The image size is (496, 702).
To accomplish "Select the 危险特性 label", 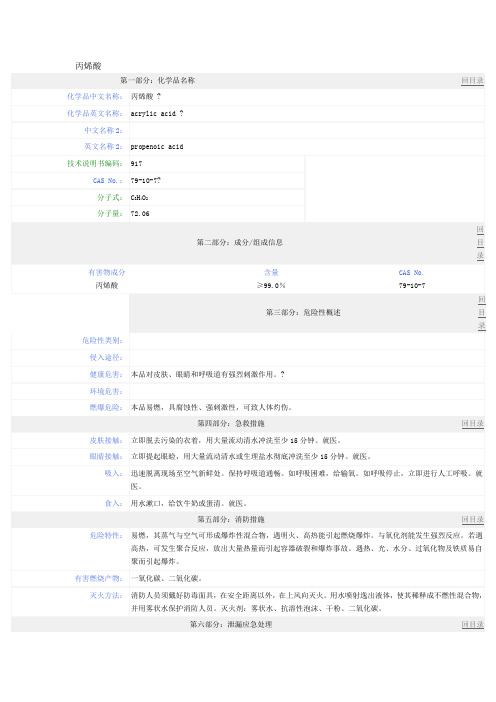I will [106, 535].
